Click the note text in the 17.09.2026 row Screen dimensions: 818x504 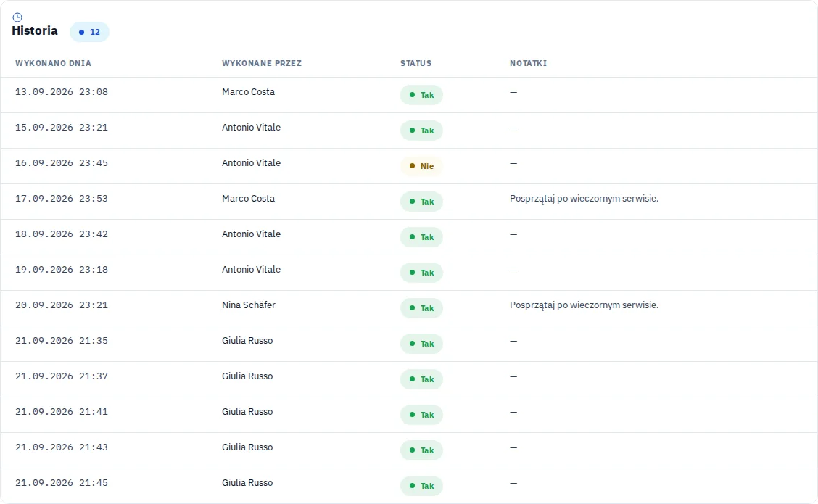584,198
